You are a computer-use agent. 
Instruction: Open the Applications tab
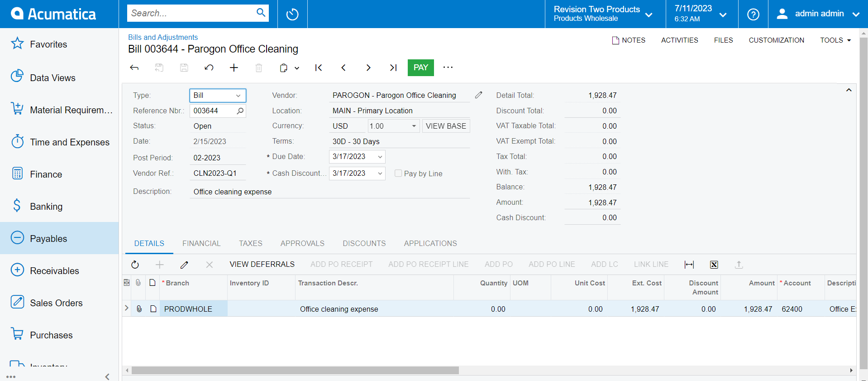(430, 243)
